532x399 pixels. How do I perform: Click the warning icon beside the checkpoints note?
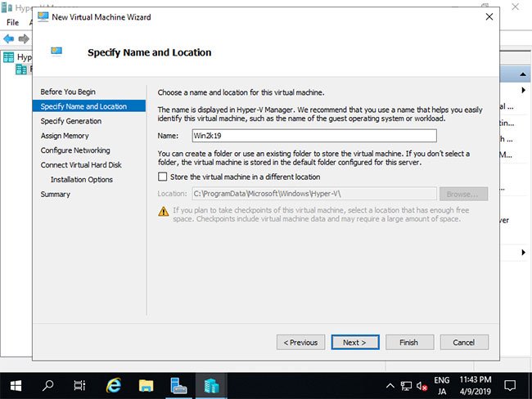coord(164,212)
